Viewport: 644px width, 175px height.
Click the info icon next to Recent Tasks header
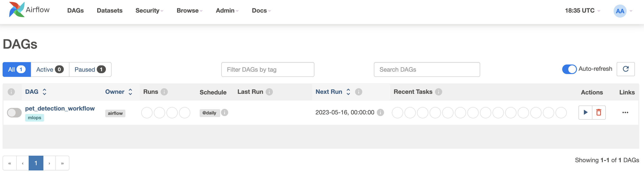438,92
